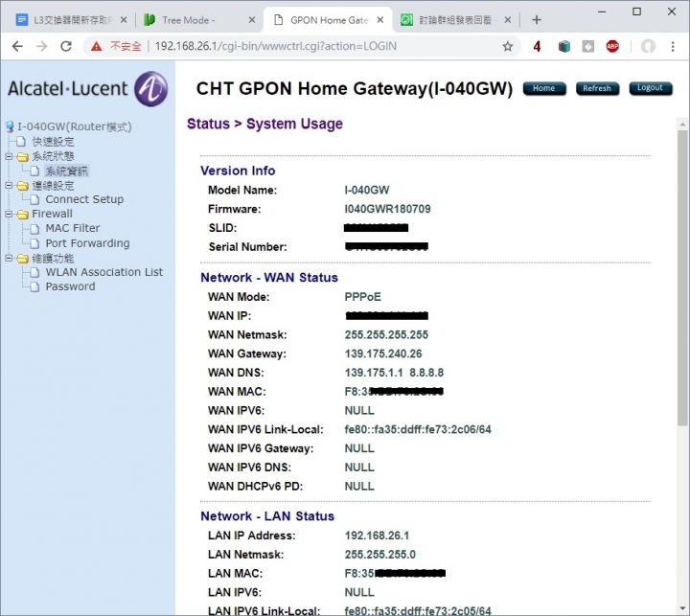
Task: Click the WAN IPV6 Link-Local address value
Action: coord(418,429)
